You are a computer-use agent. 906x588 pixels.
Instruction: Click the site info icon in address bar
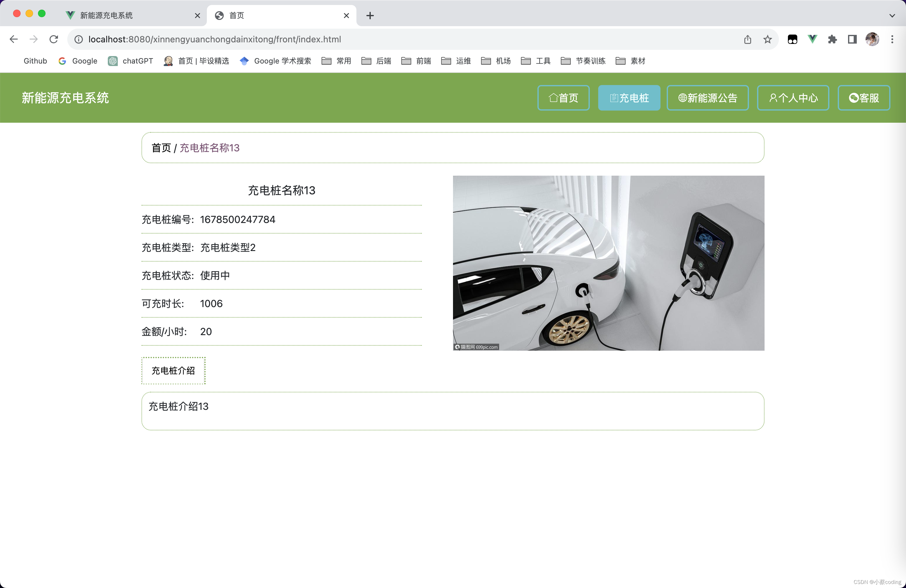click(x=79, y=39)
